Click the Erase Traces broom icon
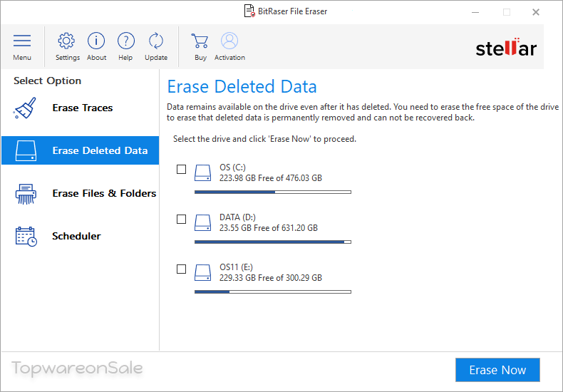563x392 pixels. [x=24, y=108]
